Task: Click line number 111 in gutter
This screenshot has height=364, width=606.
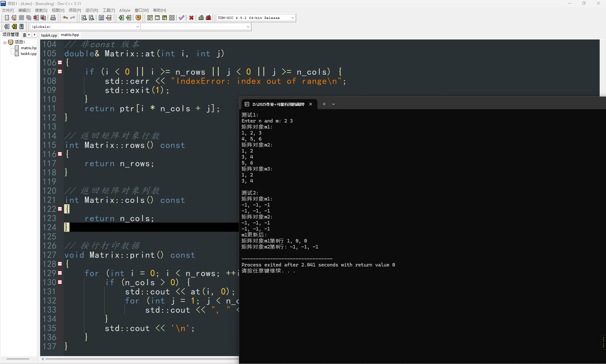Action: coord(50,109)
